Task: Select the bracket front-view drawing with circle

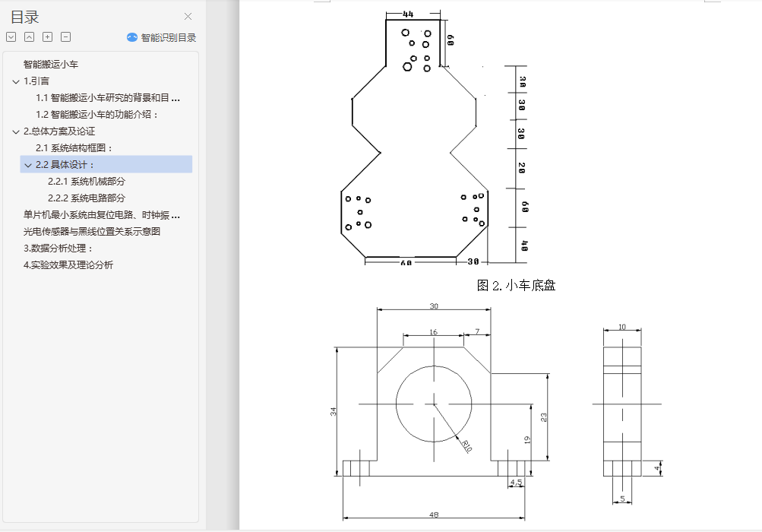Action: point(441,413)
